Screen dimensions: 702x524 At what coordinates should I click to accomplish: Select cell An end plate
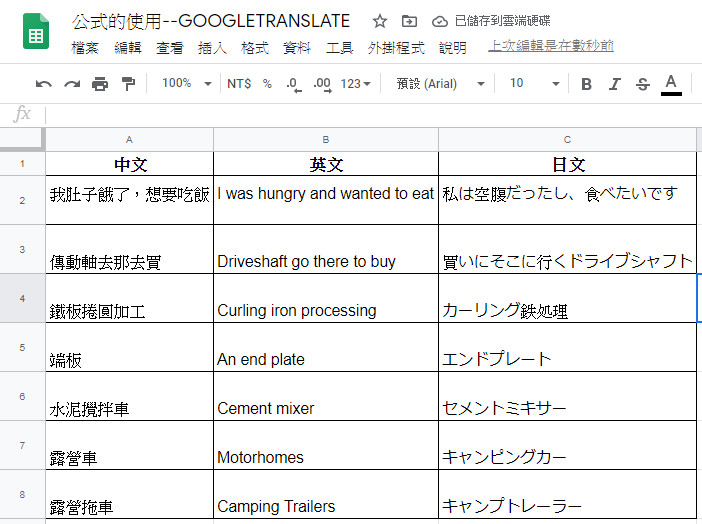tap(326, 348)
